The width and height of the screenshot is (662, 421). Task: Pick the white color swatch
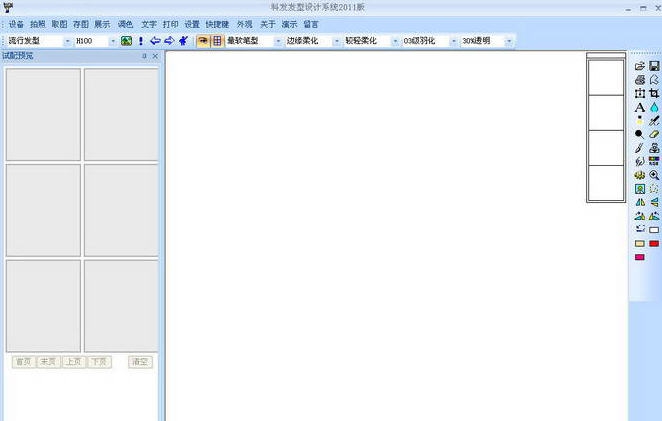coord(654,230)
